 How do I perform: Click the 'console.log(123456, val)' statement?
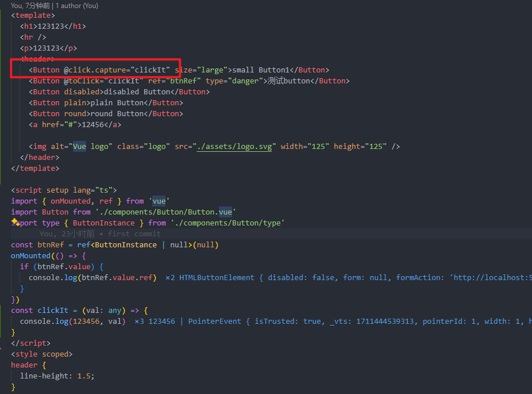point(72,322)
